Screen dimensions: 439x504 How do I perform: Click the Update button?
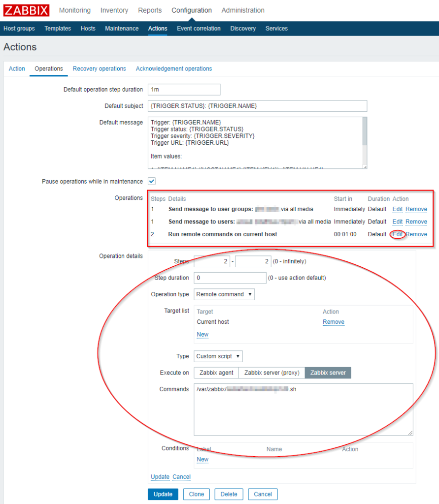pyautogui.click(x=163, y=494)
